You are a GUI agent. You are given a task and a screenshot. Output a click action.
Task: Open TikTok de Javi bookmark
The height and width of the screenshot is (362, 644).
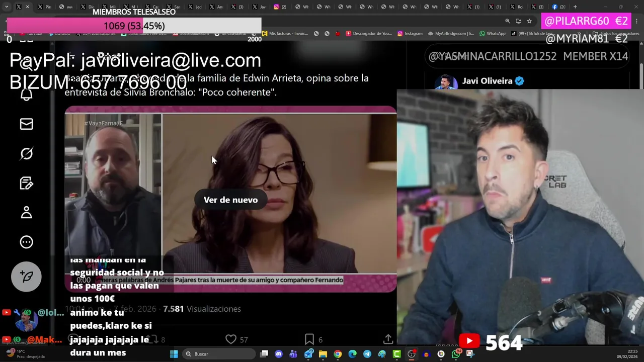[532, 34]
